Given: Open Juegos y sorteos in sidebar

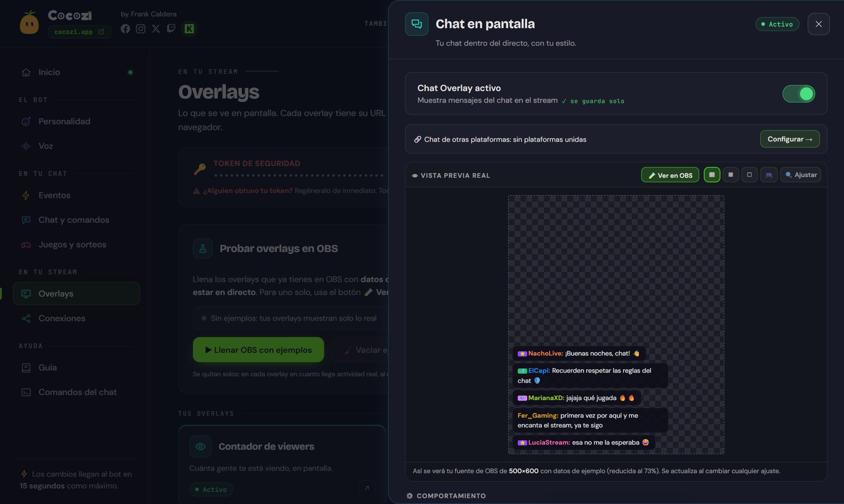Looking at the screenshot, I should [77, 245].
